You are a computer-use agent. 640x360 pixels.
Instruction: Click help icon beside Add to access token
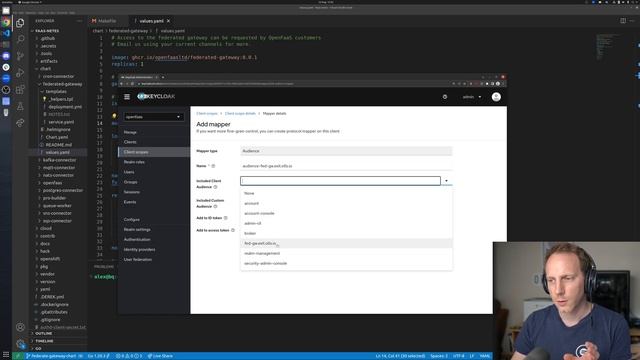pyautogui.click(x=233, y=230)
